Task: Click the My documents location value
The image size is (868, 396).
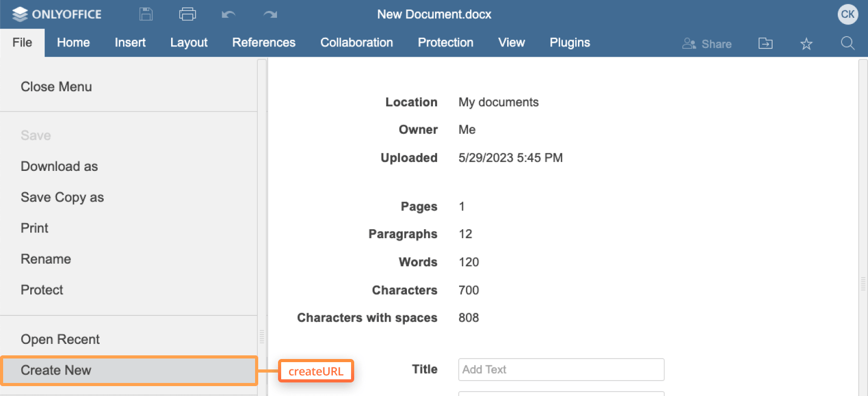Action: click(x=499, y=102)
